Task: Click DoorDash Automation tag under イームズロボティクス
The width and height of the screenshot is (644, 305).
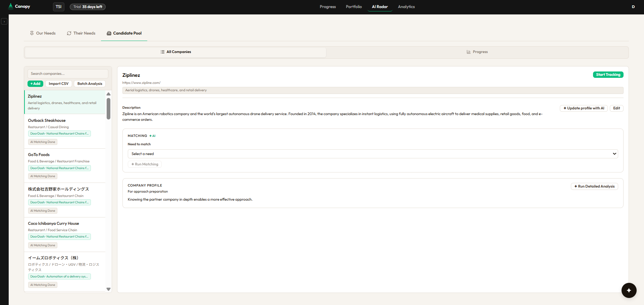Action: coord(59,276)
